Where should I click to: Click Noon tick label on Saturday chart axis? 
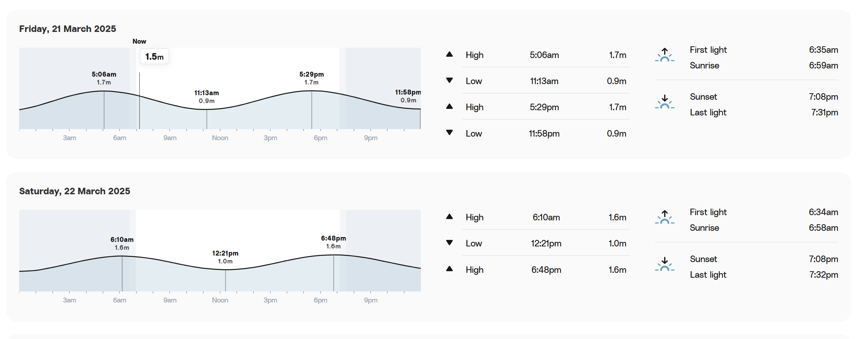(220, 300)
